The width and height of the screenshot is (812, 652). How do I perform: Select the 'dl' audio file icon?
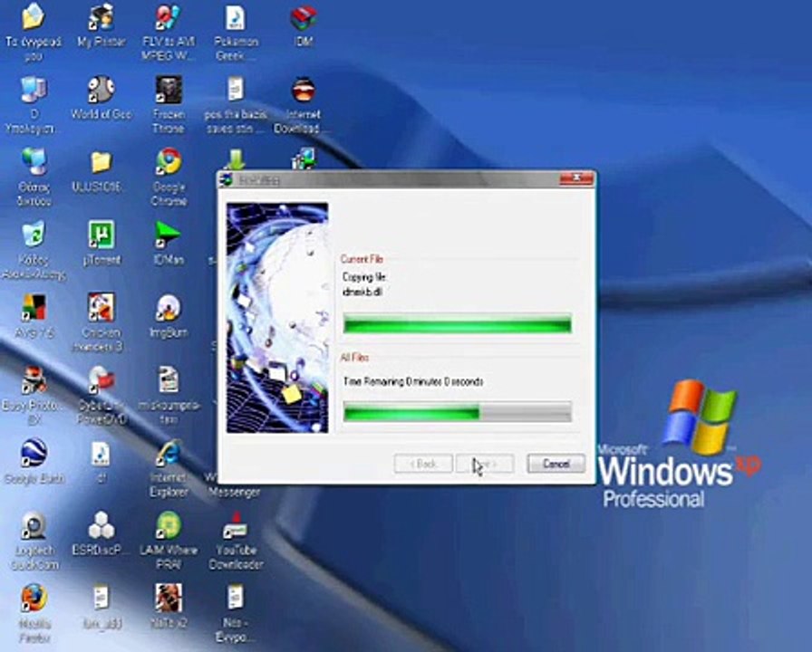(101, 453)
